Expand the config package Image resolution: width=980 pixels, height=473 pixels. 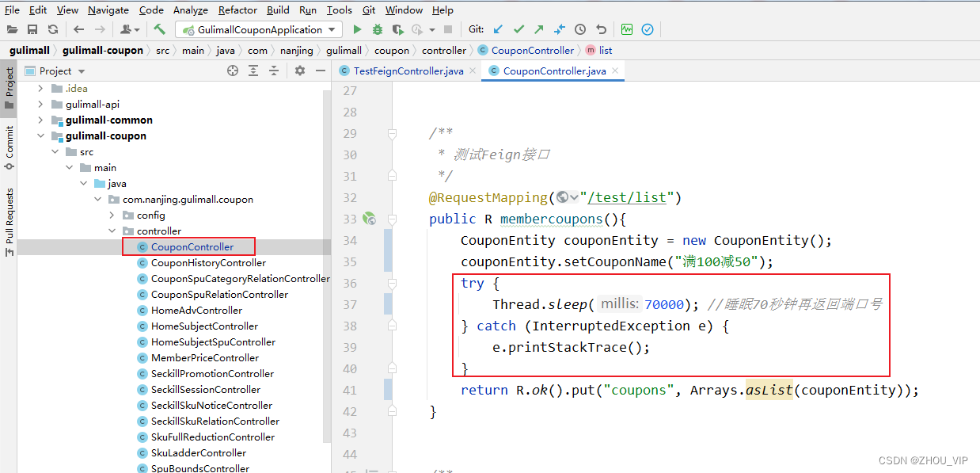click(x=112, y=215)
